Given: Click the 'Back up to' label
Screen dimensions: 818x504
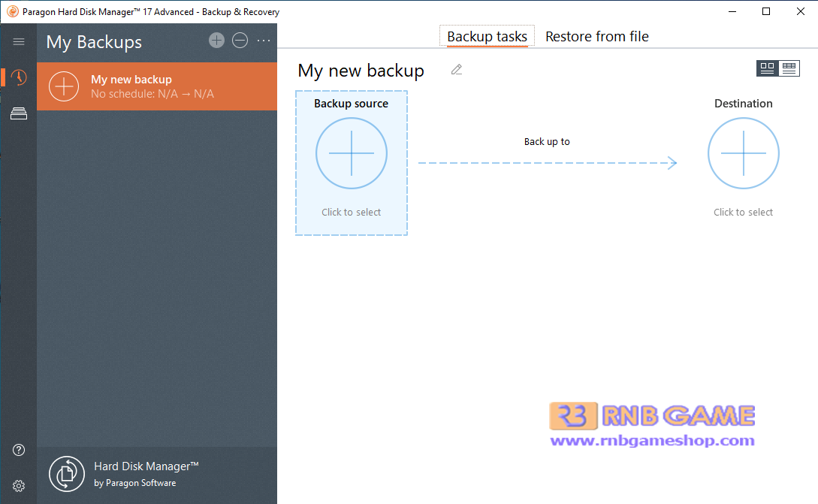Looking at the screenshot, I should [547, 141].
